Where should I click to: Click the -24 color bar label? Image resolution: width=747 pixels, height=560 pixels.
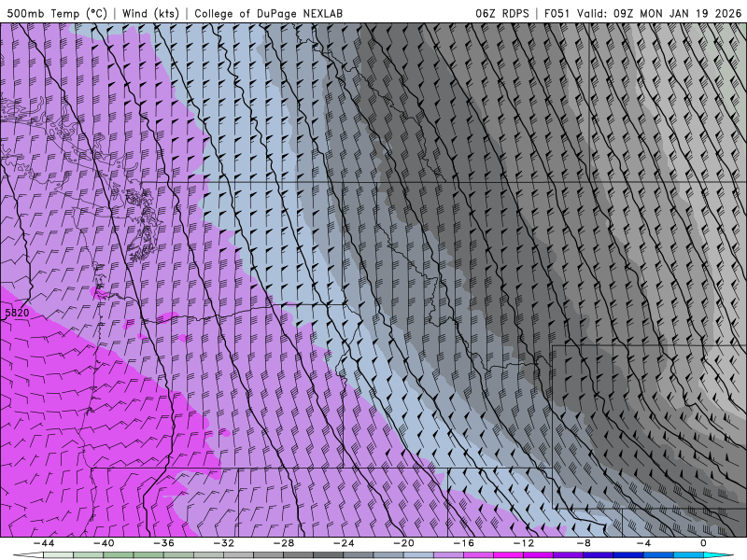pos(344,543)
